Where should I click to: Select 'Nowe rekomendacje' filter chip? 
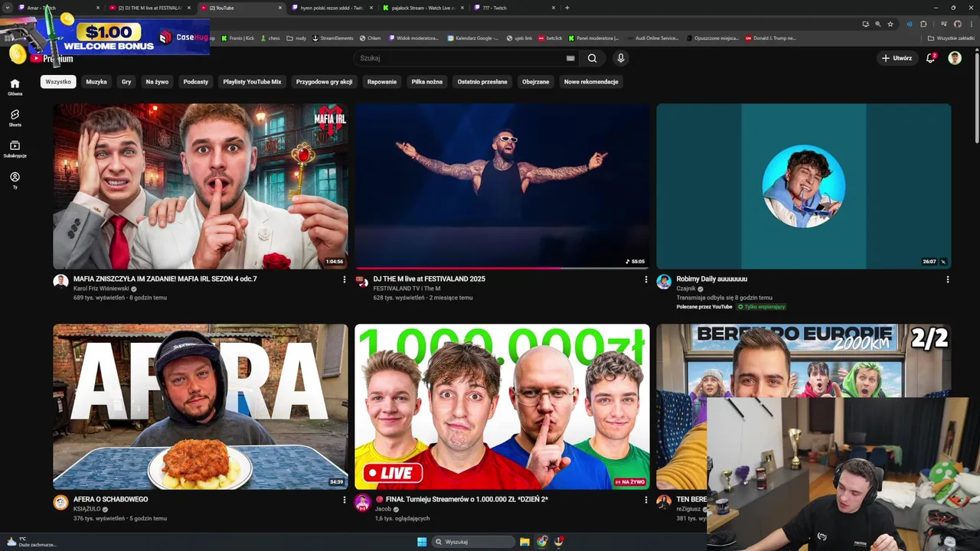591,82
